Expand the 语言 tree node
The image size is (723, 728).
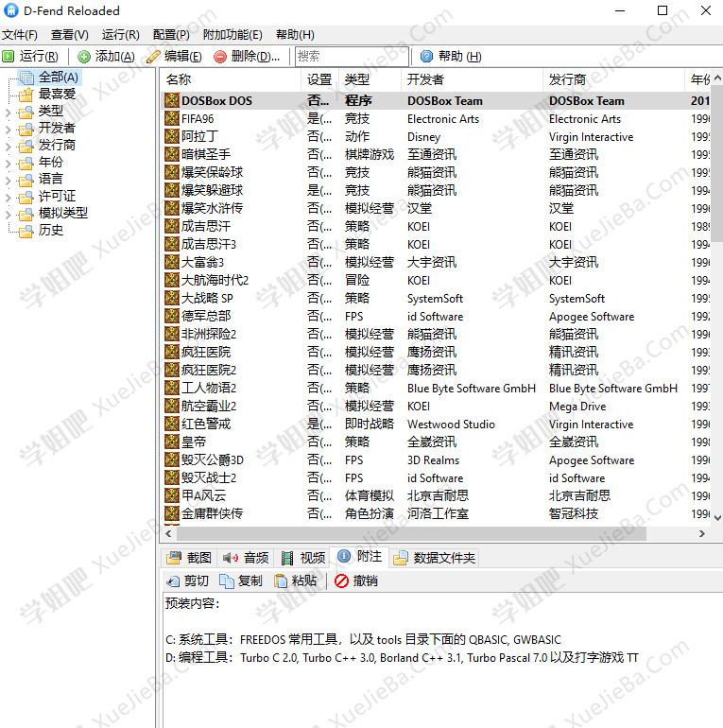8,181
